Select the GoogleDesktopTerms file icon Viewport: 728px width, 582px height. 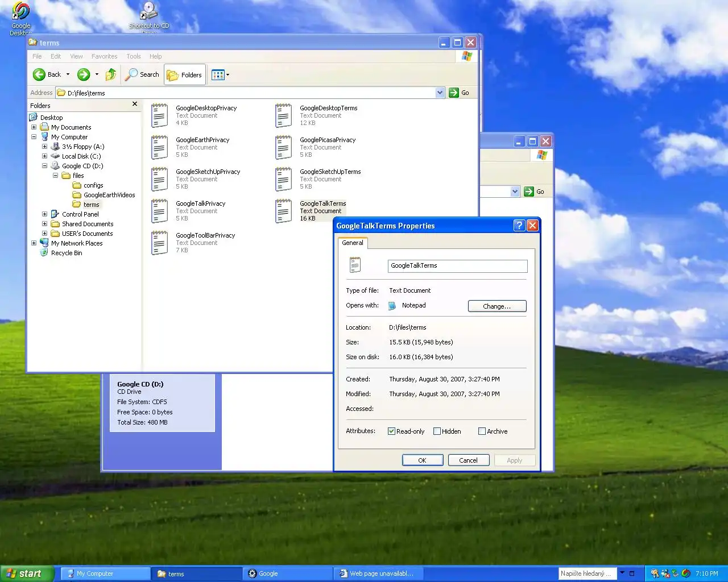click(x=283, y=115)
